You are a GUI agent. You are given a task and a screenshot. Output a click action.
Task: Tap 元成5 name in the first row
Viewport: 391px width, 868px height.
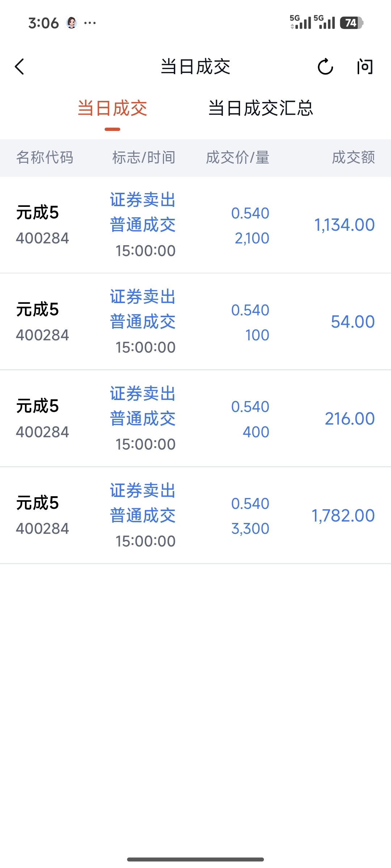click(37, 212)
